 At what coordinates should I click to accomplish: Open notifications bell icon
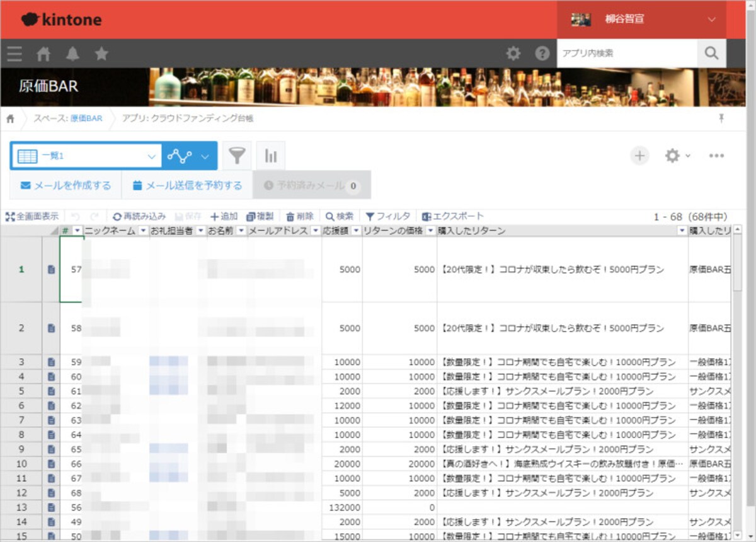pos(73,54)
